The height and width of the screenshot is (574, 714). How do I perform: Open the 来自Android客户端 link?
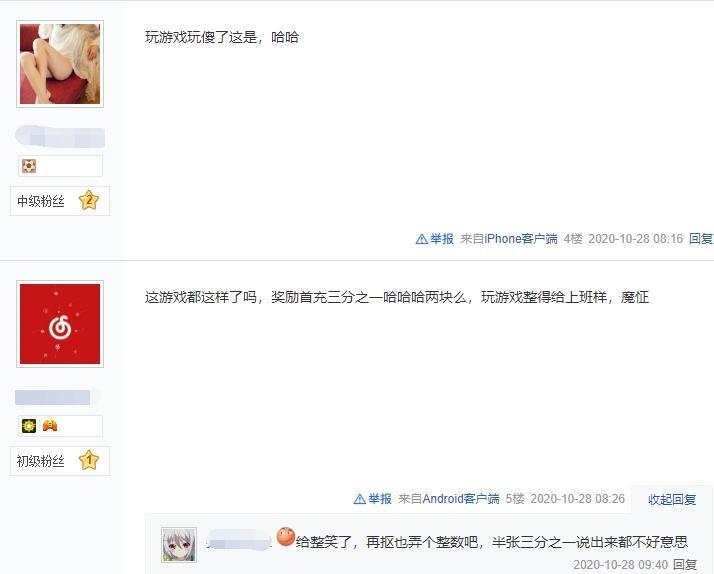tap(449, 499)
